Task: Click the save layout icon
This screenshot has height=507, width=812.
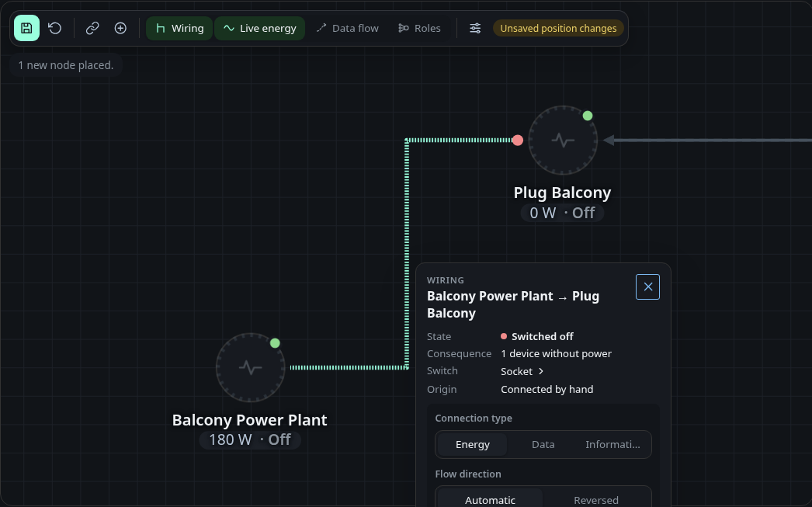Action: click(26, 28)
